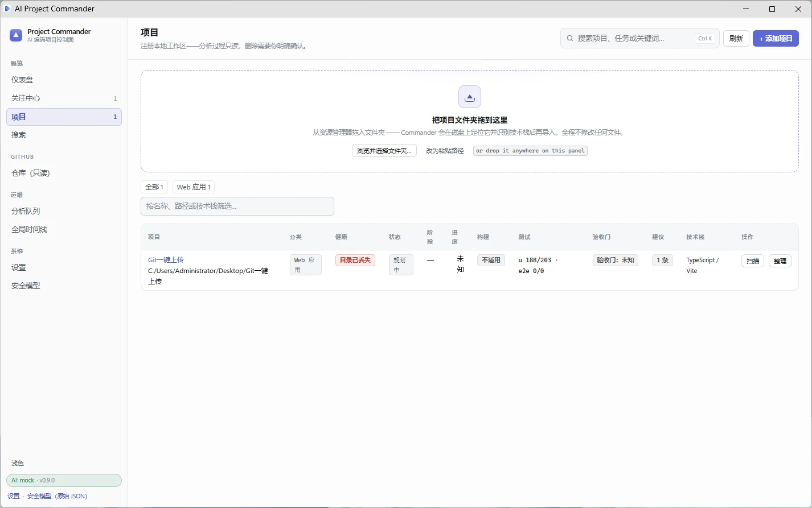Click the 目录已丢失 health badge
The image size is (812, 508).
[355, 260]
